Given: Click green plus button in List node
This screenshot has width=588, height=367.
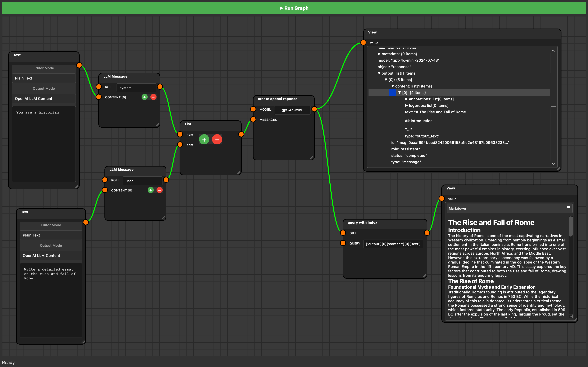Looking at the screenshot, I should 204,139.
